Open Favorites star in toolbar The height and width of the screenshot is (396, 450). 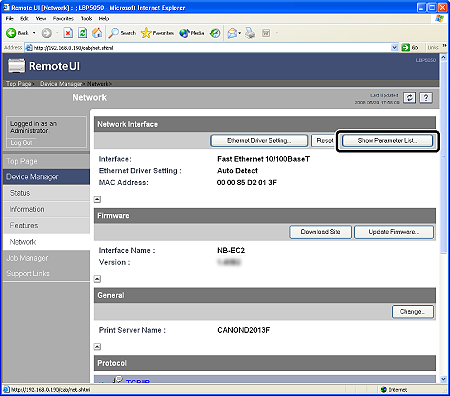click(x=146, y=33)
